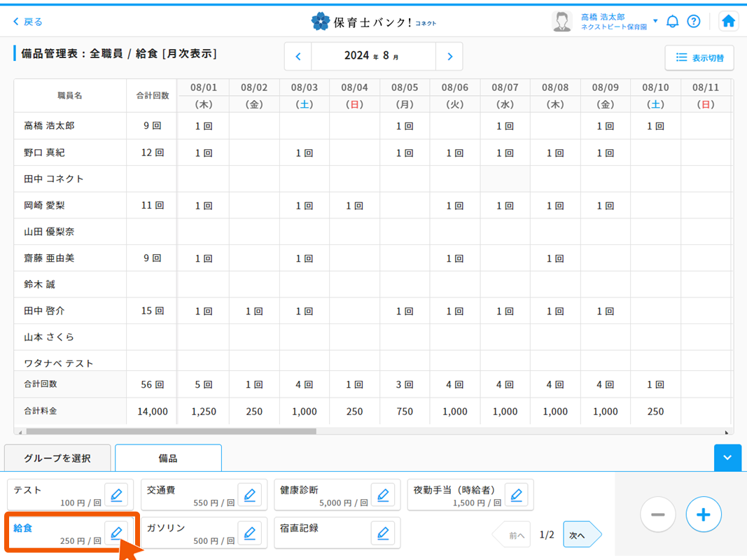747x560 pixels.
Task: Click the 表示切替 button
Action: point(699,58)
